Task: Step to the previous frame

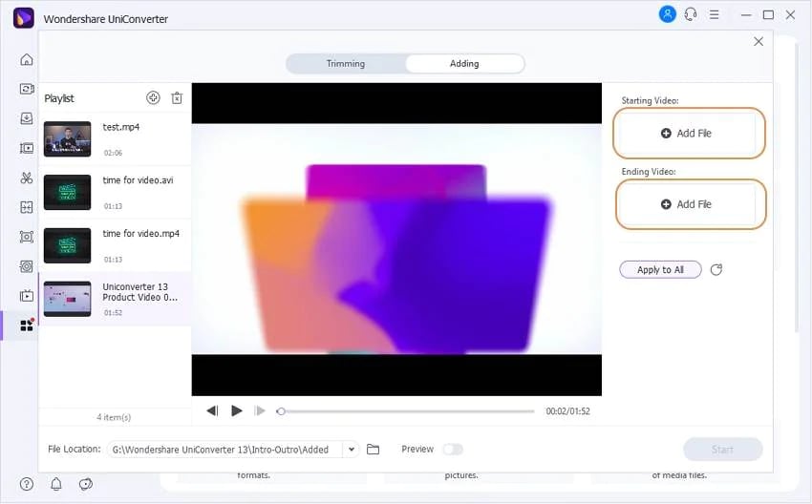Action: point(212,410)
